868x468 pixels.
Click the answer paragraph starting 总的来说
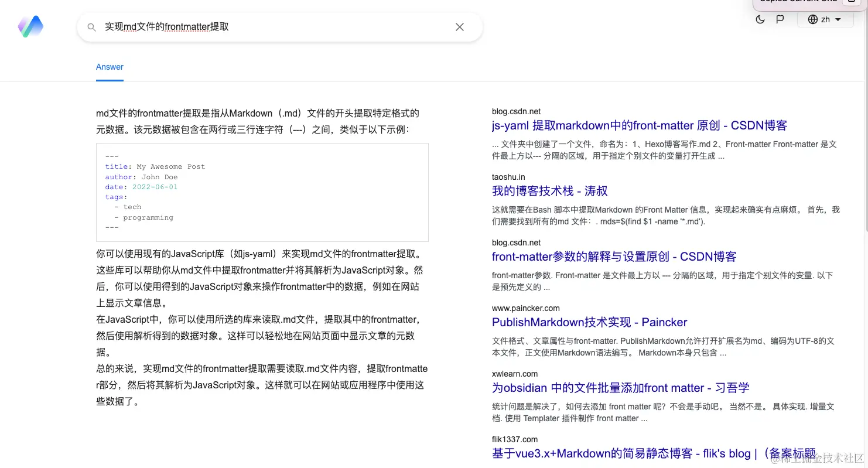[262, 385]
